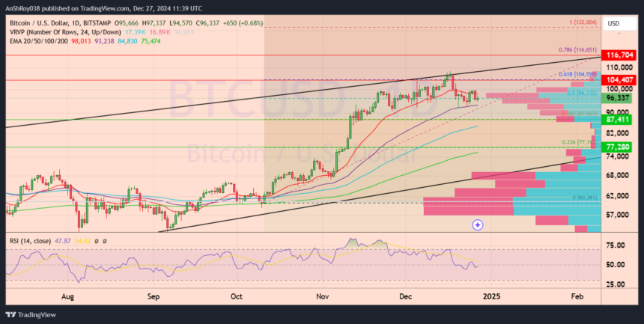Click the change value +650 (+0.68%)
The width and height of the screenshot is (644, 324).
(x=243, y=23)
